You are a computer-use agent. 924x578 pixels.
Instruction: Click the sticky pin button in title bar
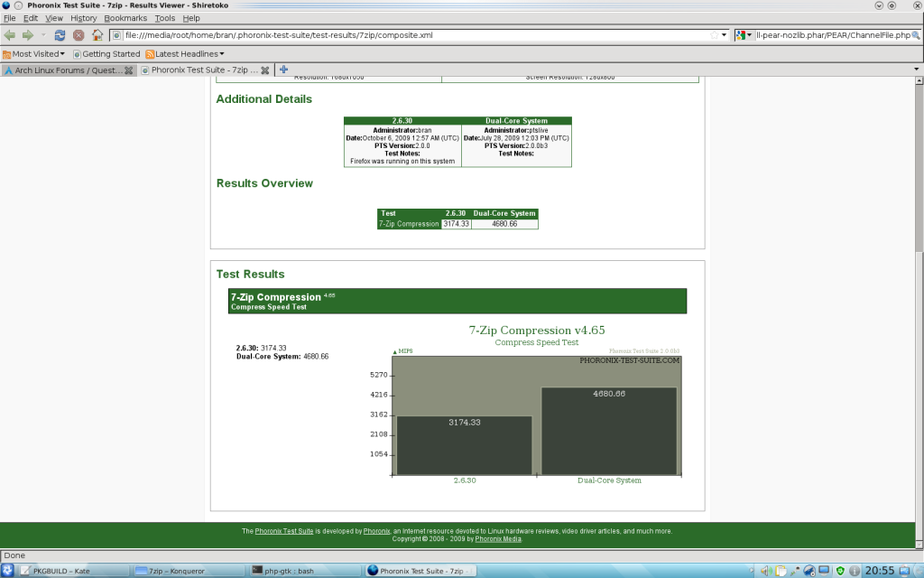[x=18, y=5]
